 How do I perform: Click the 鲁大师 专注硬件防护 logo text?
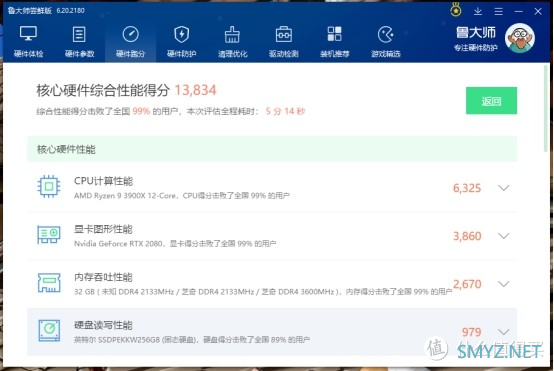pyautogui.click(x=476, y=39)
